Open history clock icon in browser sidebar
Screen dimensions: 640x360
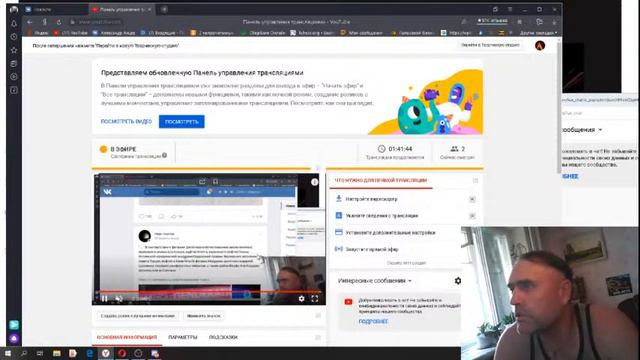(14, 37)
